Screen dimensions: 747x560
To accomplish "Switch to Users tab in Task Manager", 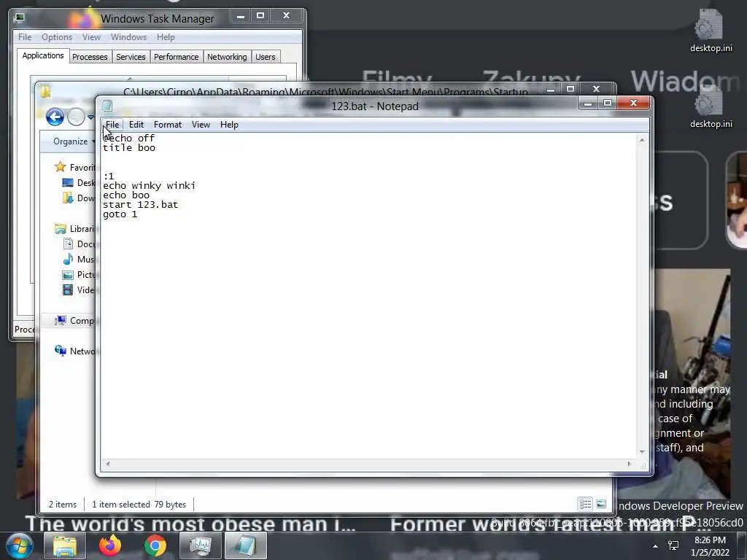I will [x=266, y=57].
